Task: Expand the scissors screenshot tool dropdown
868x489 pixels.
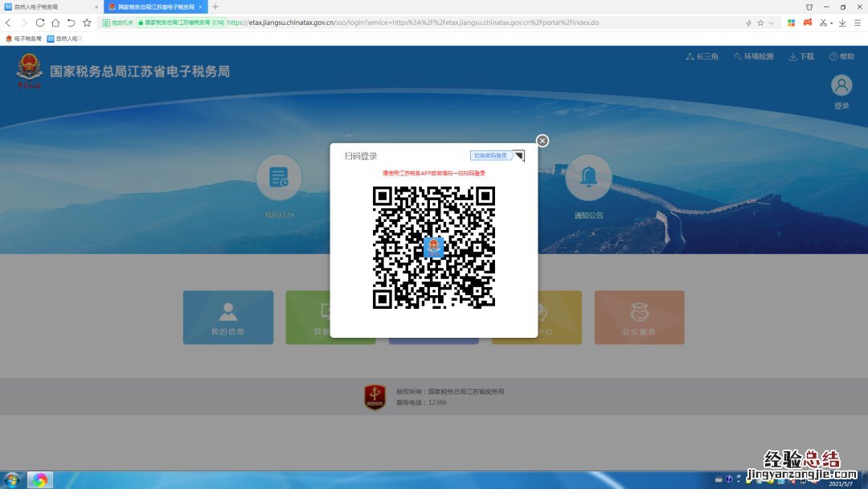Action: pyautogui.click(x=832, y=23)
